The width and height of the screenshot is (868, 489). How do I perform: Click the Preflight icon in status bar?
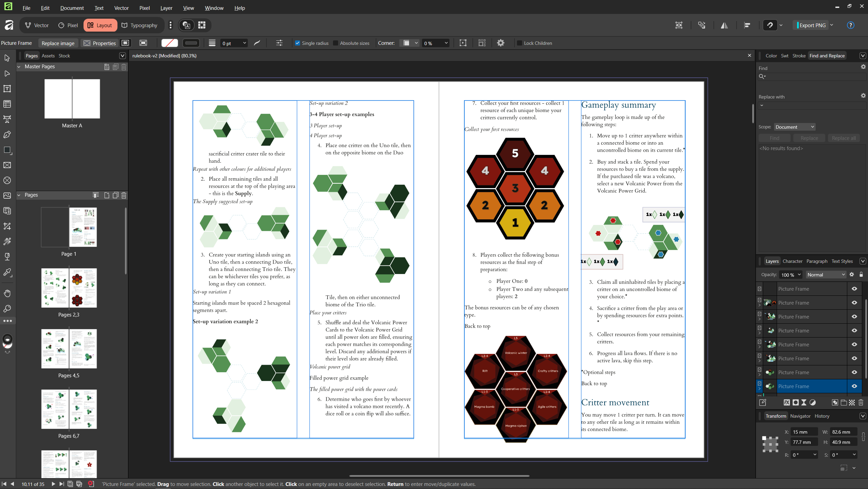(91, 484)
